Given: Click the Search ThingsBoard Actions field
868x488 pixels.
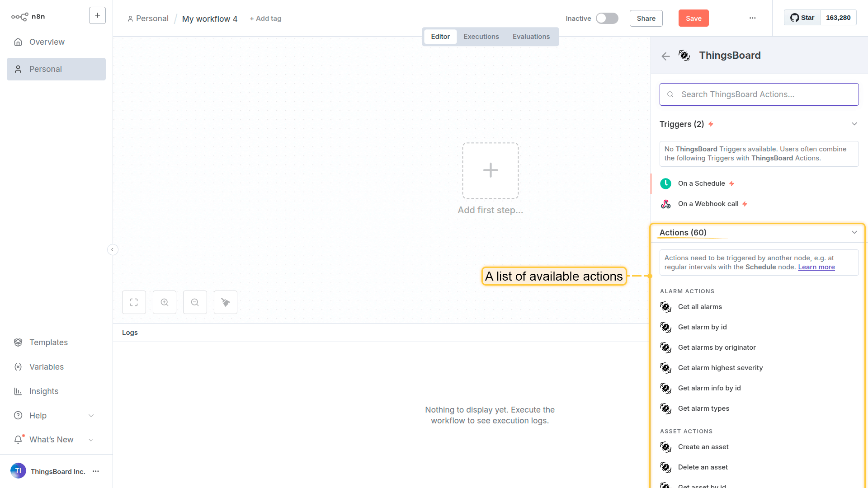Looking at the screenshot, I should coord(759,94).
